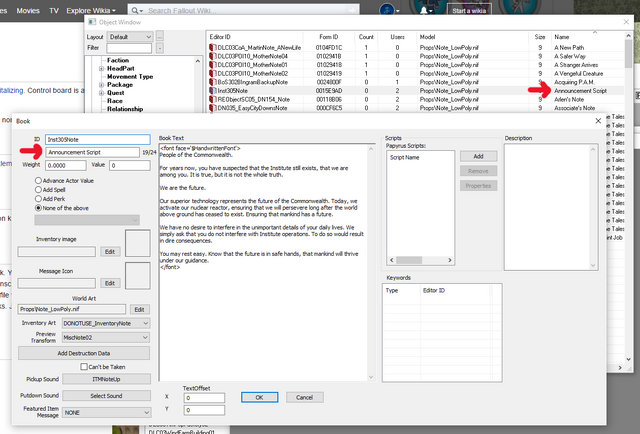640x434 pixels.
Task: Toggle the Can't be Taken checkbox
Action: 84,367
